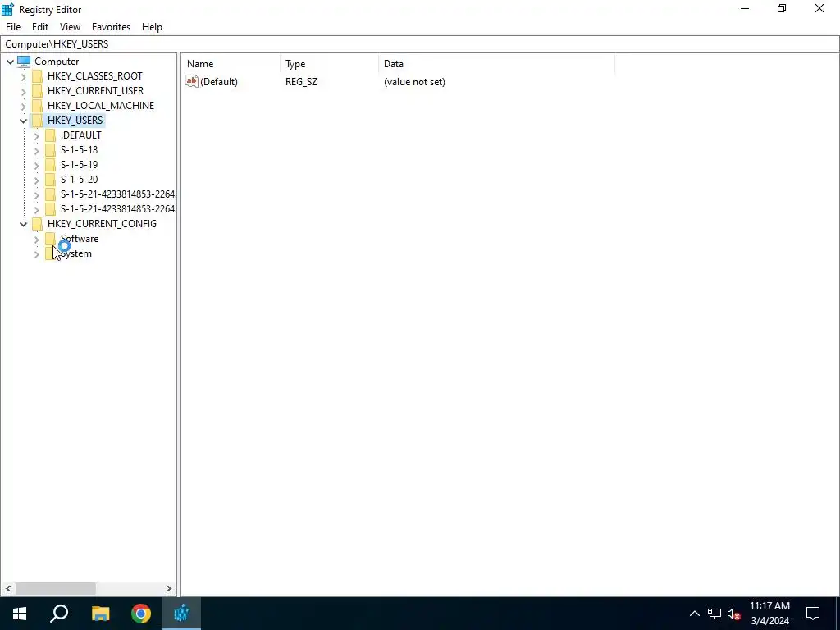Select the Computer tree label
This screenshot has height=630, width=840.
coord(57,62)
